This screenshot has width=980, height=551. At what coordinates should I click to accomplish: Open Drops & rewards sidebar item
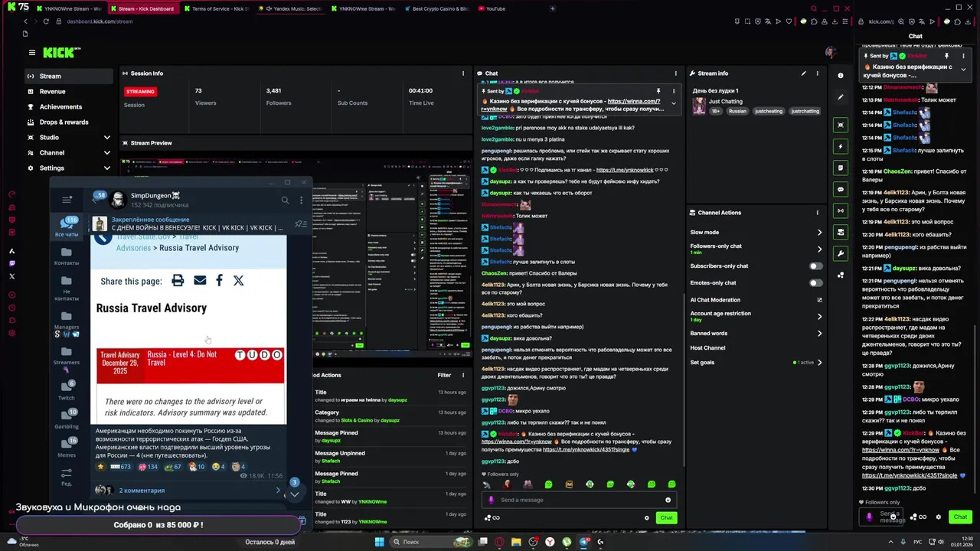point(69,122)
